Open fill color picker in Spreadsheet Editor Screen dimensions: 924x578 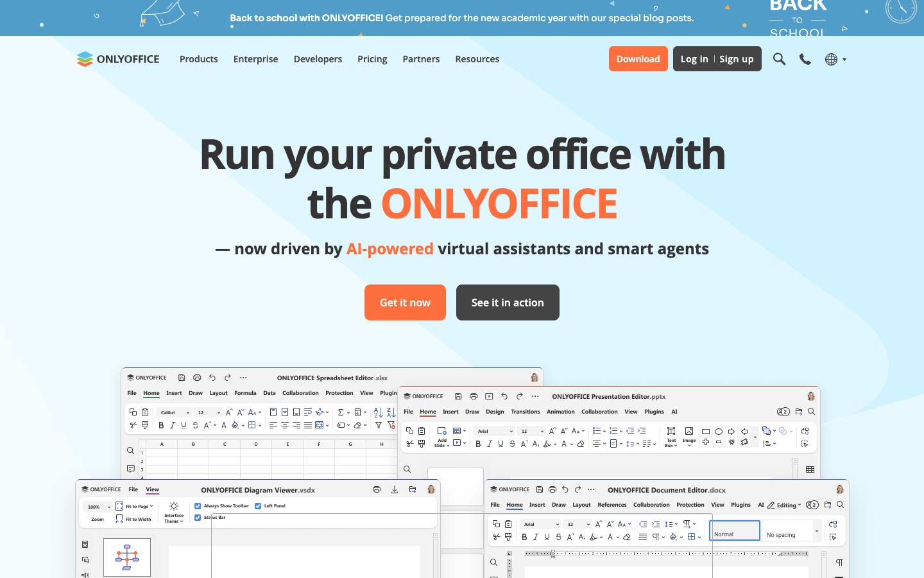pyautogui.click(x=237, y=425)
